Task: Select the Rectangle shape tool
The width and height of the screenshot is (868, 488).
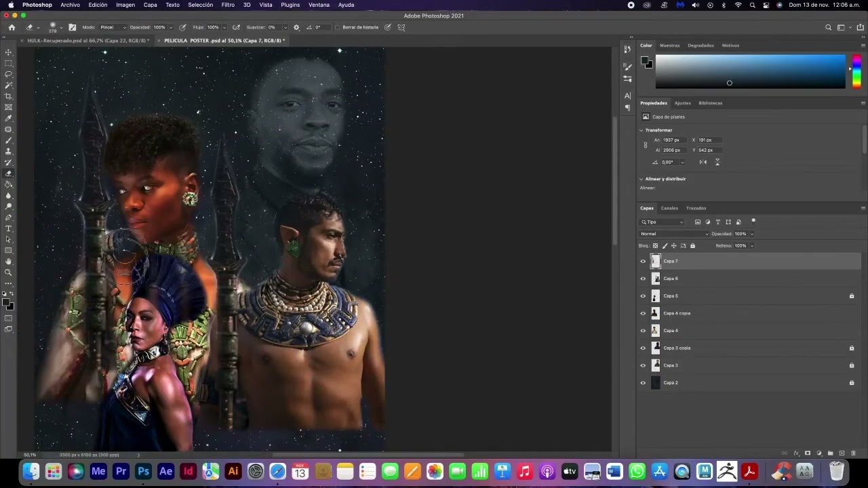Action: [x=9, y=250]
